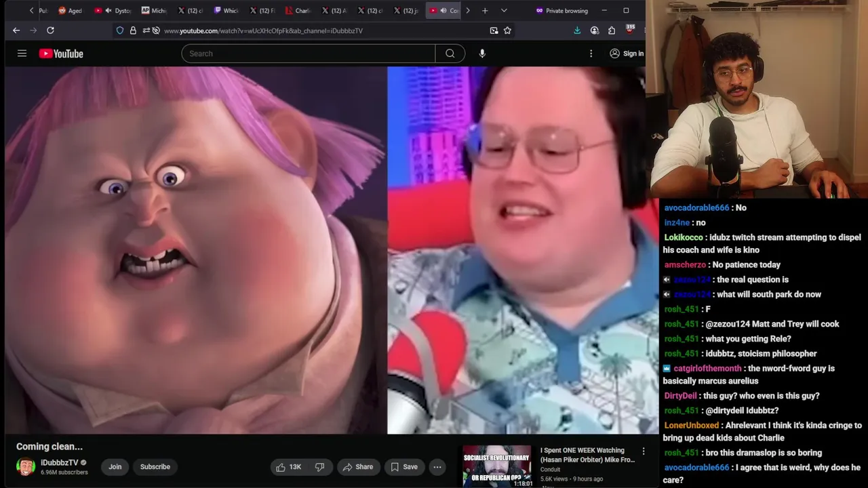Click chat username DirtyDeil
868x488 pixels.
(680, 396)
